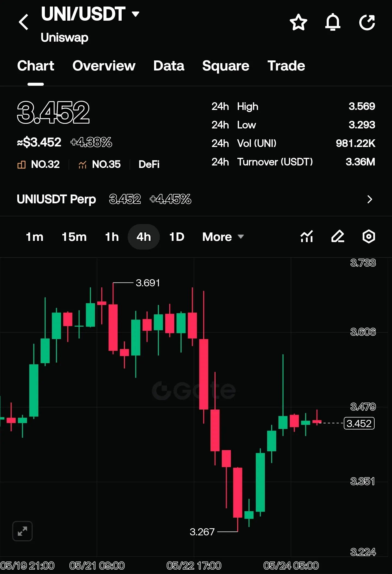This screenshot has width=392, height=574.
Task: Select the 1h timeframe
Action: click(112, 237)
